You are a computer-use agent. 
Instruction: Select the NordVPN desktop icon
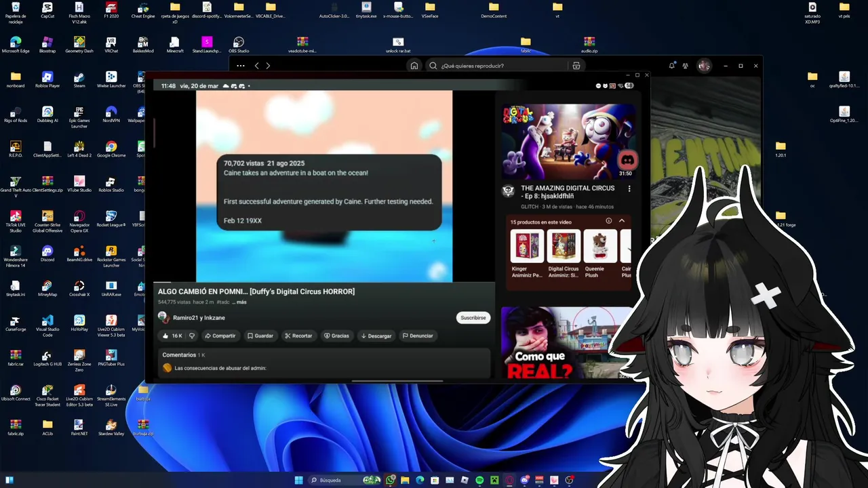point(111,115)
